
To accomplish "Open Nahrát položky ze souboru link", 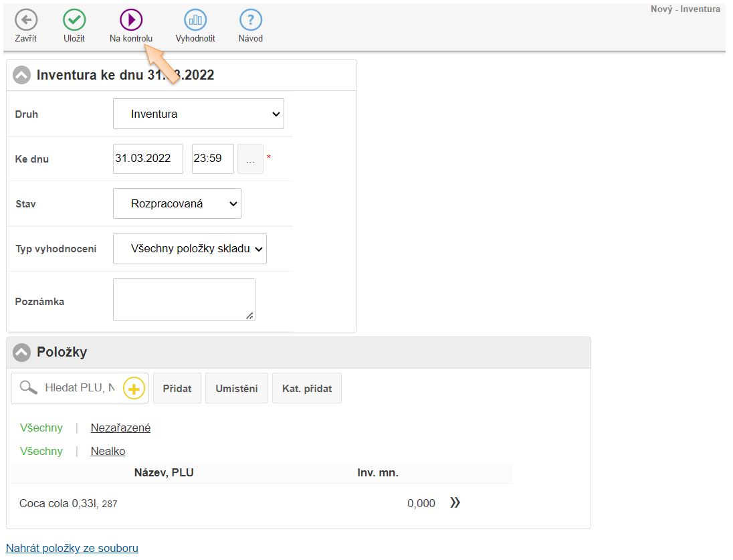I will point(72,549).
